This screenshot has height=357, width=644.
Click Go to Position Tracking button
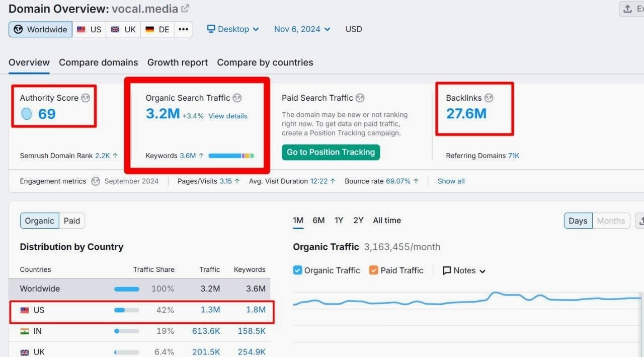point(331,152)
